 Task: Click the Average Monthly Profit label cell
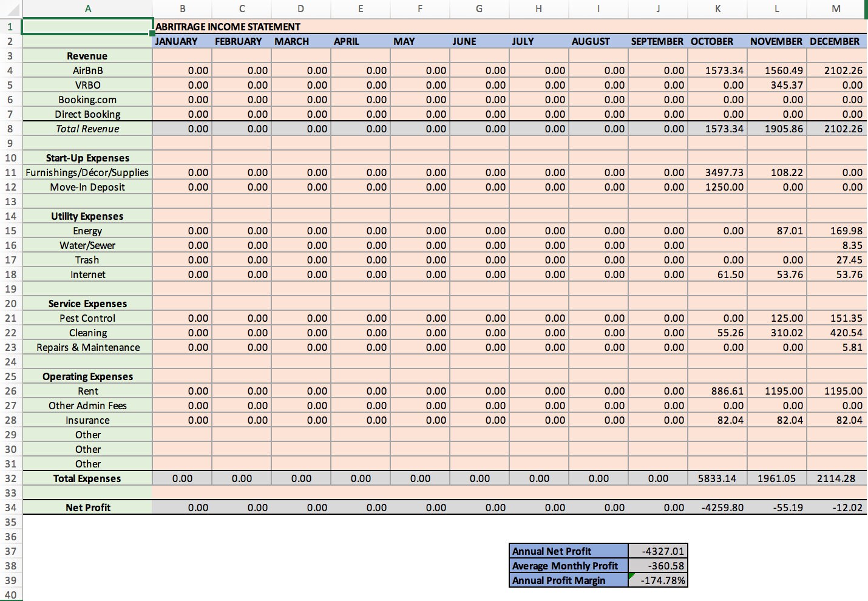coord(568,566)
